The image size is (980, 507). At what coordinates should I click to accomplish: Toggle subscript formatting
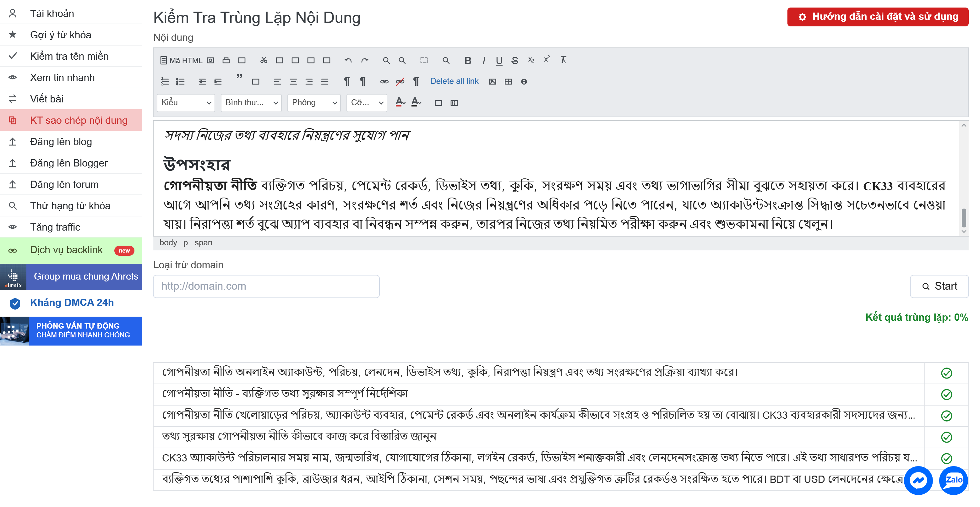pyautogui.click(x=531, y=60)
